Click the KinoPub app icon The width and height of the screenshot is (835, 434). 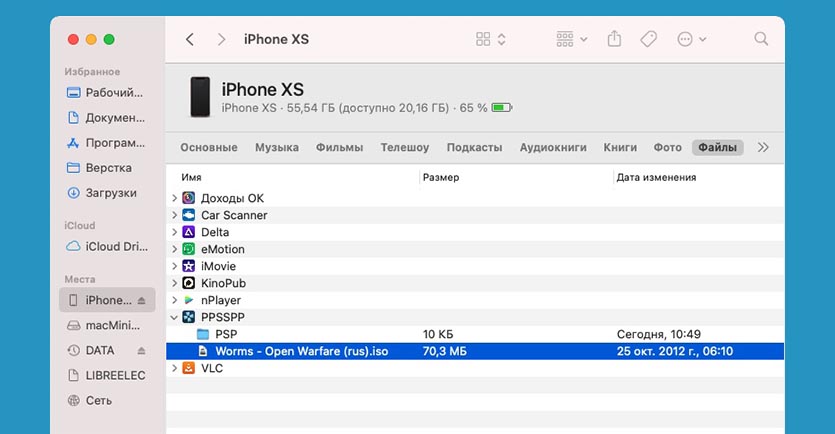tap(189, 283)
